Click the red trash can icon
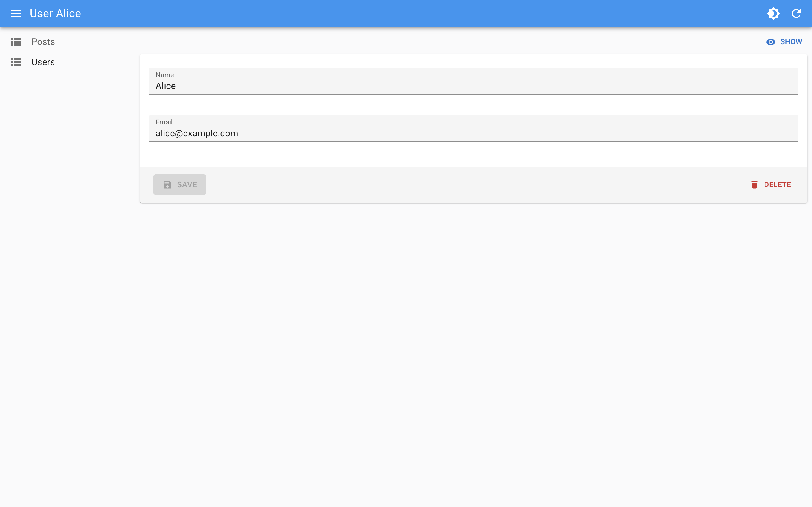The width and height of the screenshot is (812, 507). point(754,185)
